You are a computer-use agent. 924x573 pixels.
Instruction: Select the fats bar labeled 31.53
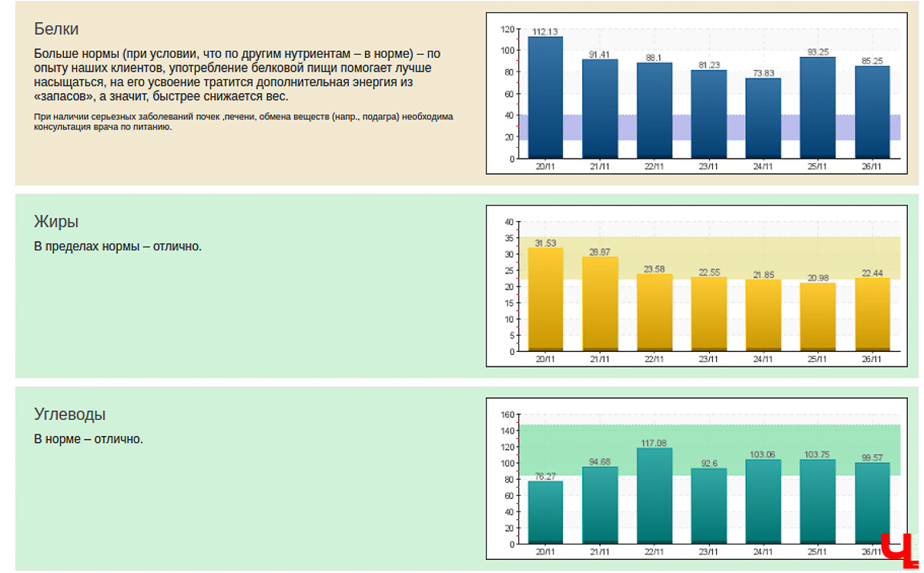pos(545,299)
